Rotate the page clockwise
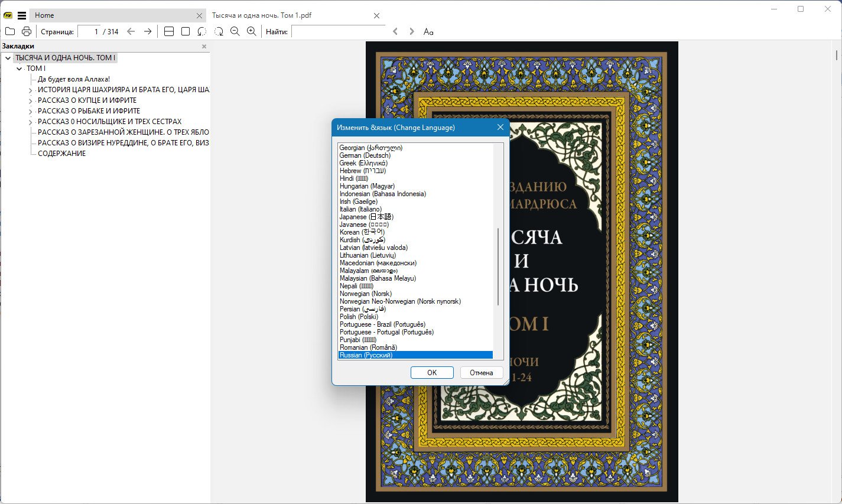The image size is (842, 504). coord(219,31)
